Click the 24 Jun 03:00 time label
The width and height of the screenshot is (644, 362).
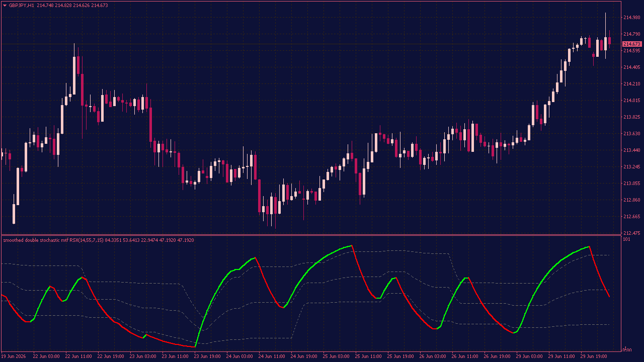click(x=239, y=356)
